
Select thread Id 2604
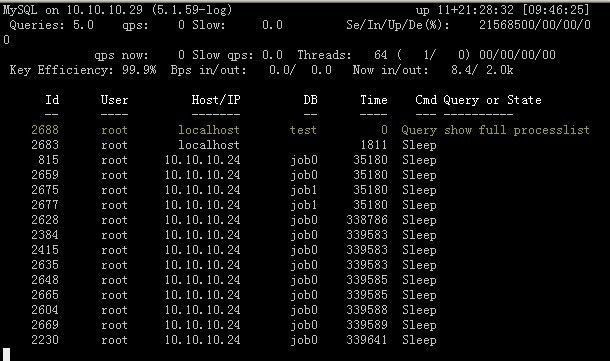tap(45, 310)
